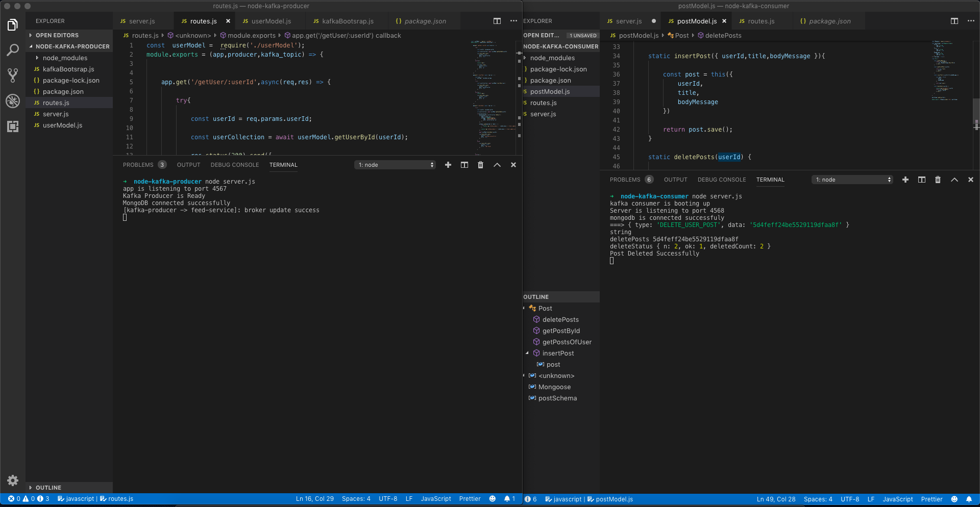The width and height of the screenshot is (980, 507).
Task: Expand the node_modules folder in producer explorer
Action: coord(65,58)
